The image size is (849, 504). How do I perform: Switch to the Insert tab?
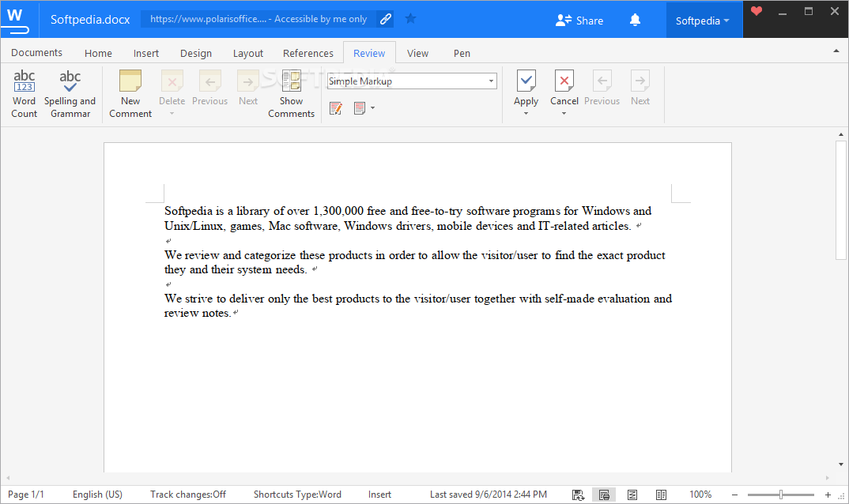point(146,53)
